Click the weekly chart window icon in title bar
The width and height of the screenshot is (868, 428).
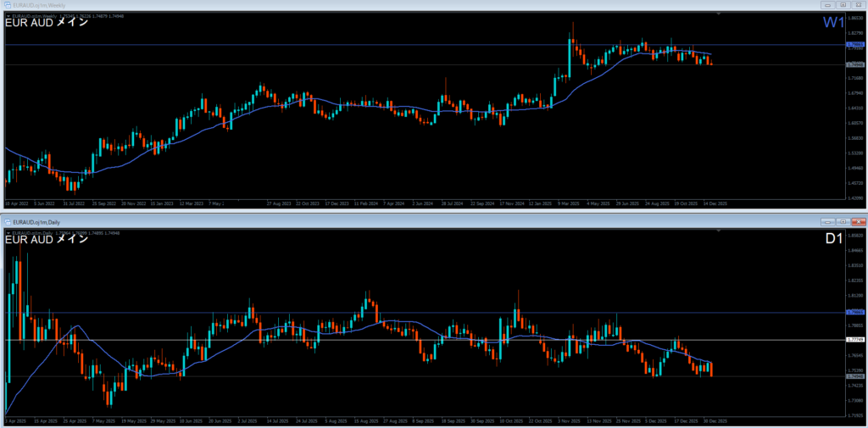click(x=7, y=6)
